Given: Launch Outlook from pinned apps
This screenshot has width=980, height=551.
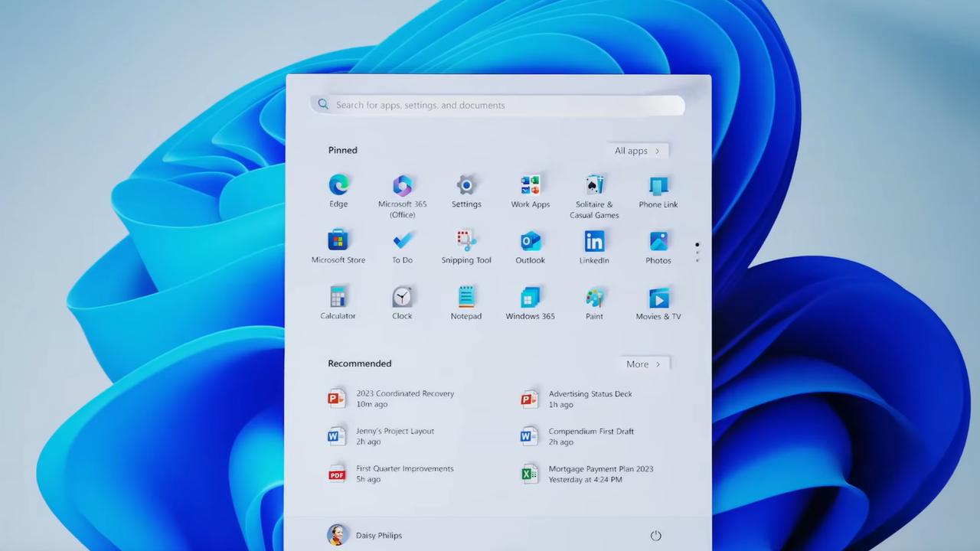Looking at the screenshot, I should point(531,247).
